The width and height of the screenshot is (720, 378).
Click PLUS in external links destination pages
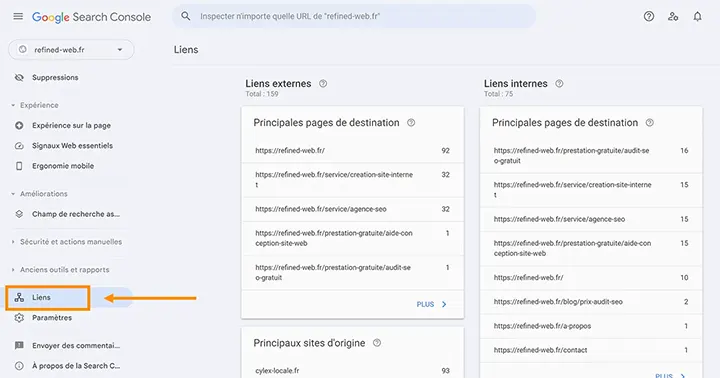(431, 304)
